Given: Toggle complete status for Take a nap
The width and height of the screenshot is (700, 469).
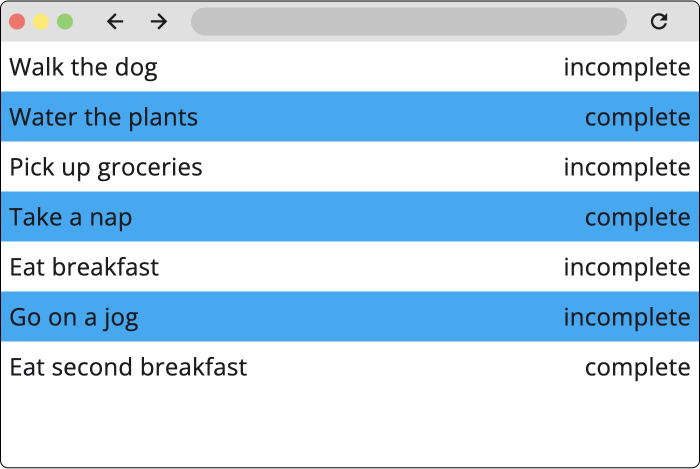Looking at the screenshot, I should 637,217.
